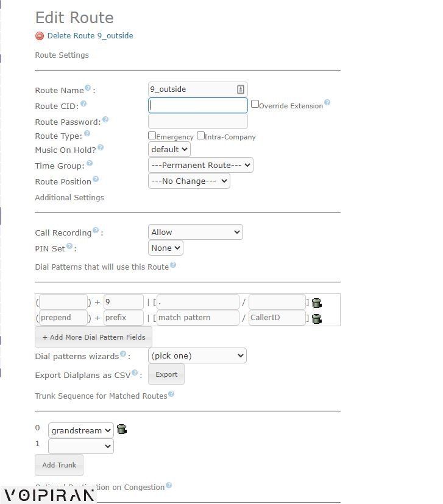Open the Route Position No Change dropdown

coord(189,181)
